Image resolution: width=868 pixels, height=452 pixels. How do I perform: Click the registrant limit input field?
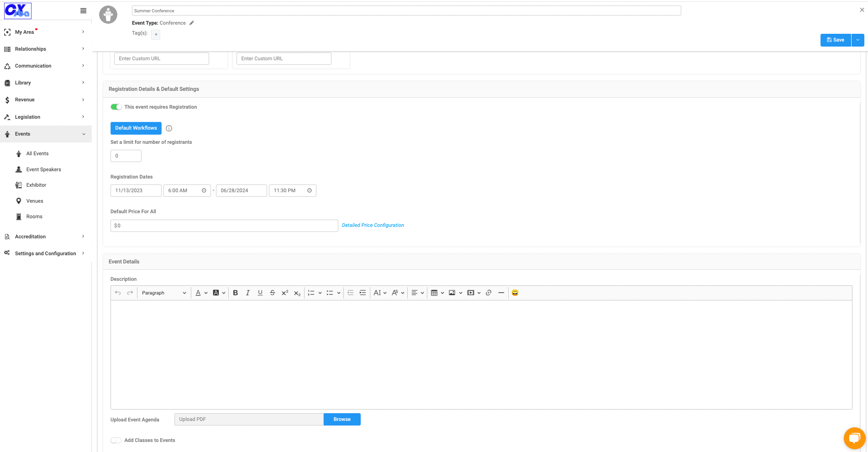[126, 156]
